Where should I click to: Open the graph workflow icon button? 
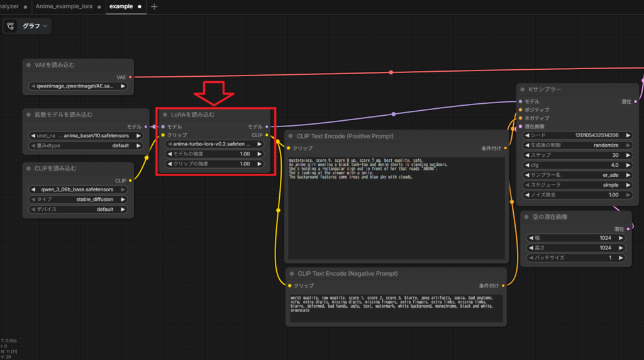pyautogui.click(x=11, y=26)
